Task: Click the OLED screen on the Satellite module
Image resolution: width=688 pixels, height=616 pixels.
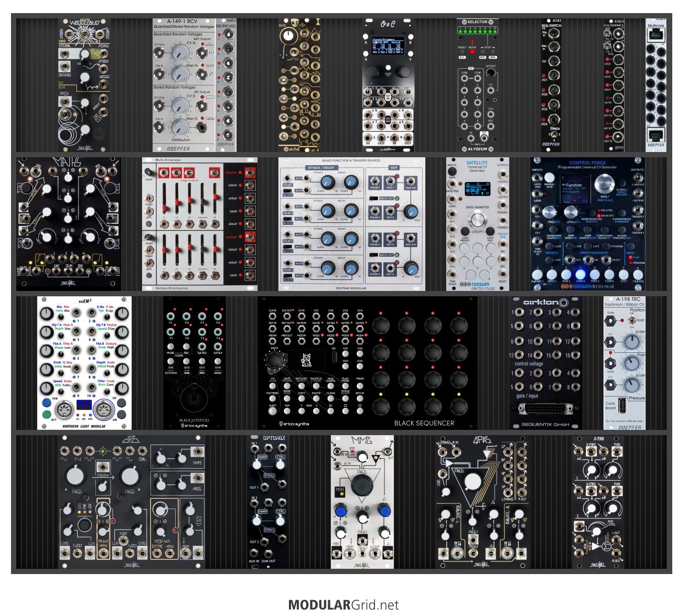Action: coord(477,188)
